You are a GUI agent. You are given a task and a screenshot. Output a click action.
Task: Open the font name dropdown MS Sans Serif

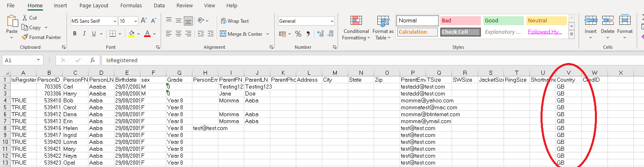(x=115, y=21)
